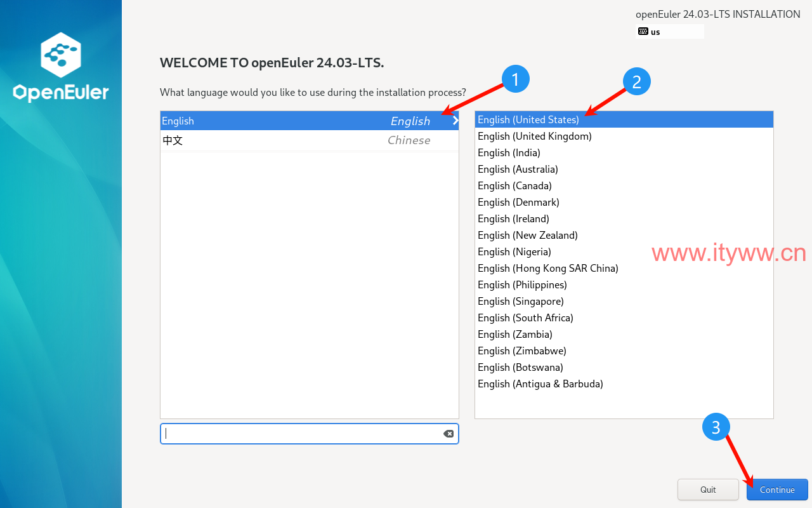Choose English (Singapore) locale
Image resolution: width=812 pixels, height=508 pixels.
624,301
